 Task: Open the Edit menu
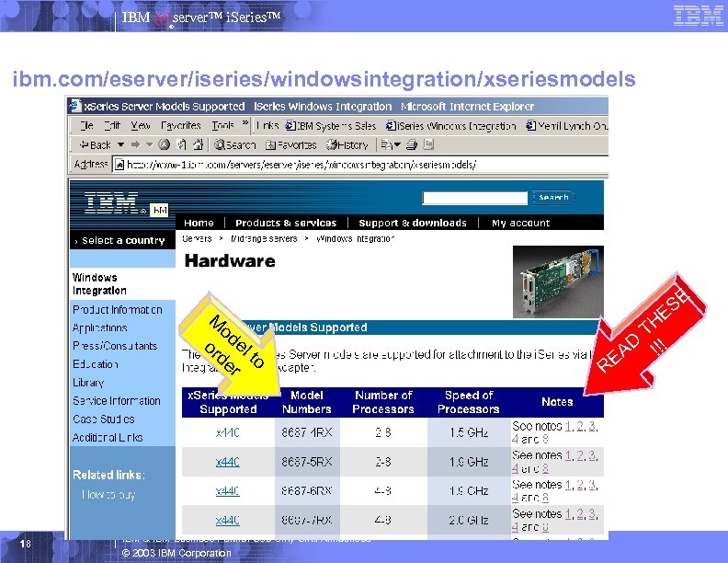[x=112, y=125]
